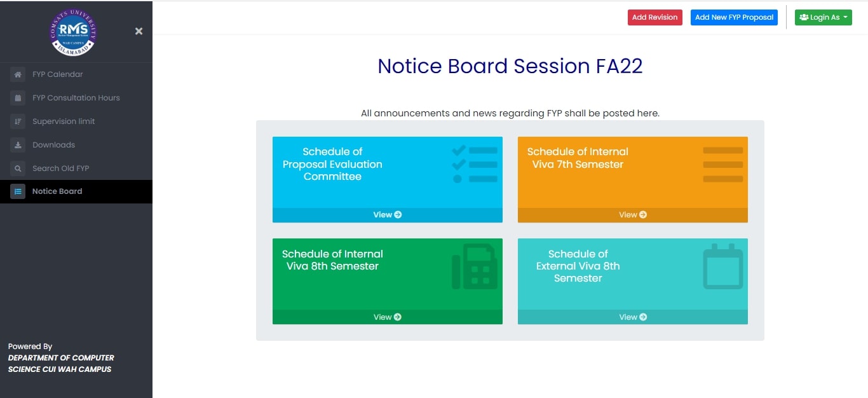This screenshot has height=398, width=868.
Task: Click the list icon beside Notice Board
Action: pyautogui.click(x=18, y=191)
